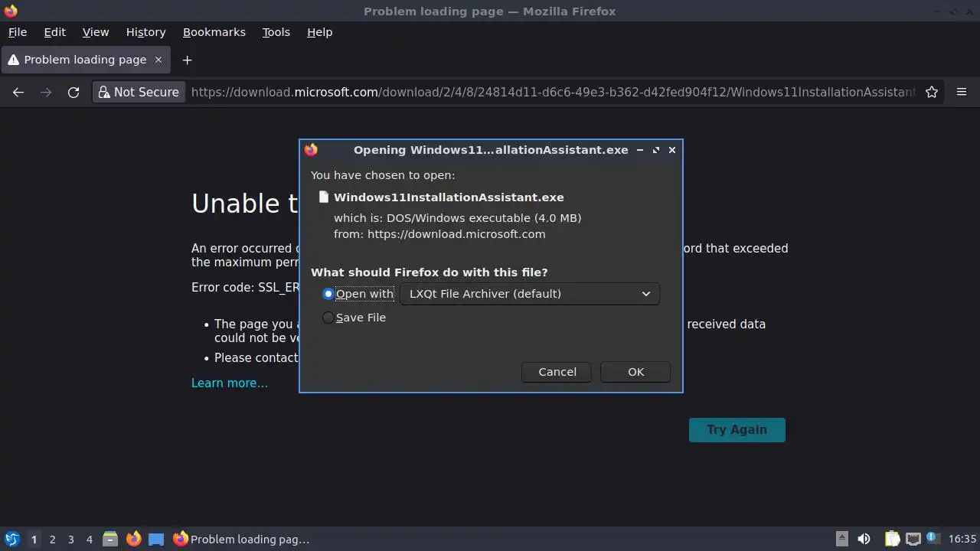Open the clipboard manager tray icon
Viewport: 980px width, 551px height.
893,539
